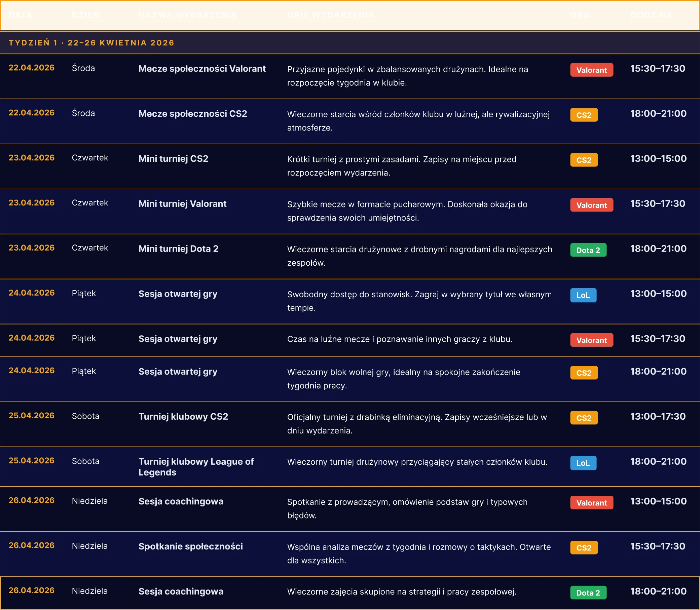The height and width of the screenshot is (610, 700).
Task: Select 'Sesja otwartej gry' in the LoL row
Action: (x=178, y=294)
